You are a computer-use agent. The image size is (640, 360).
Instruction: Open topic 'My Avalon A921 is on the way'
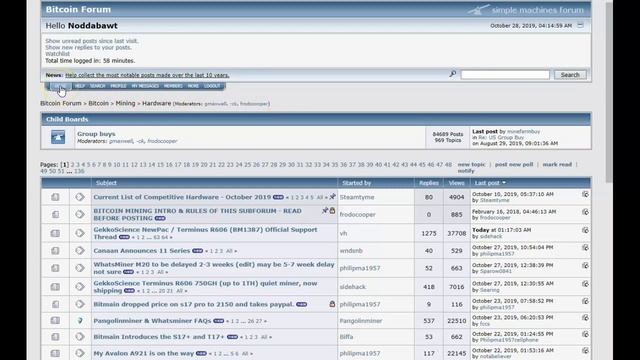point(144,353)
